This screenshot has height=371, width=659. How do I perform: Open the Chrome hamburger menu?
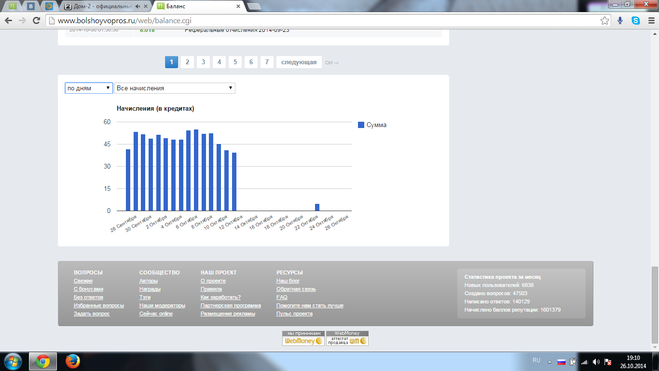click(x=651, y=21)
